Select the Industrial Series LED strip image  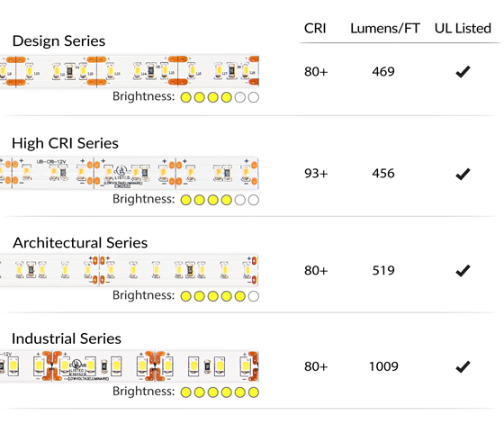tap(130, 366)
